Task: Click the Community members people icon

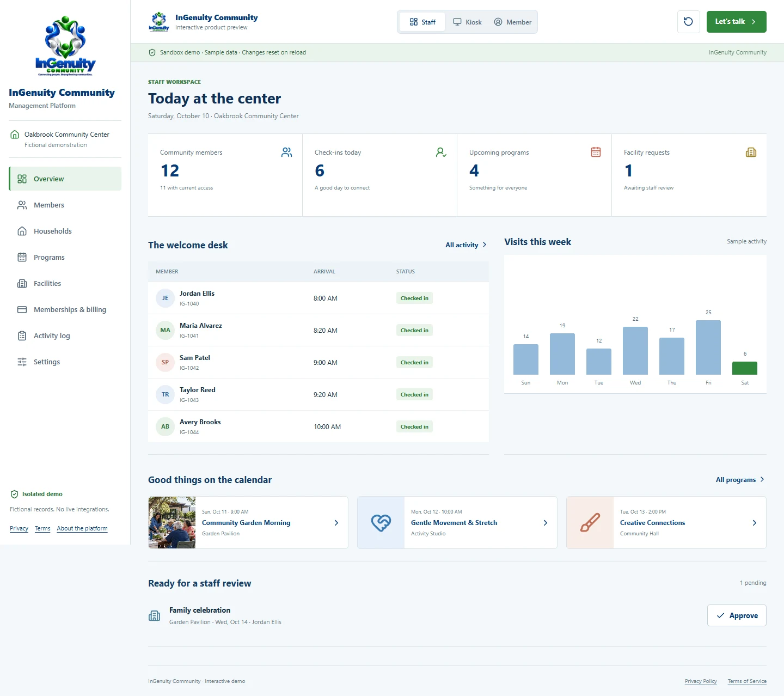Action: pyautogui.click(x=286, y=152)
